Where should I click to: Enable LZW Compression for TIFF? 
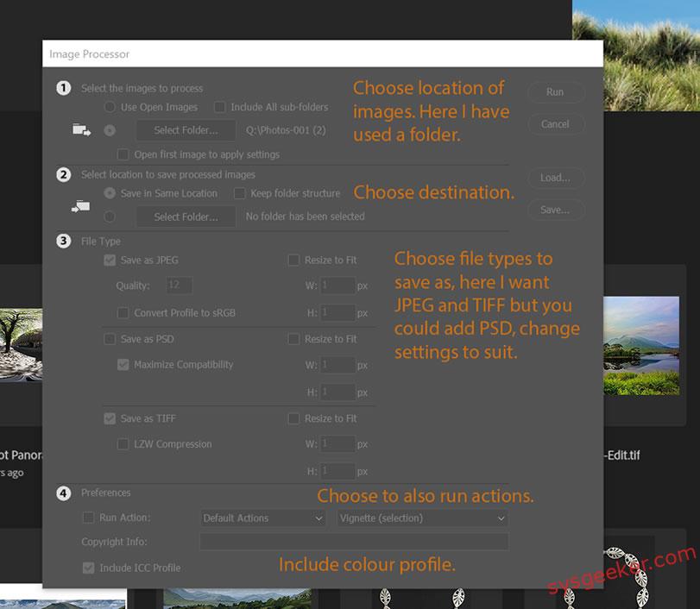[x=123, y=444]
